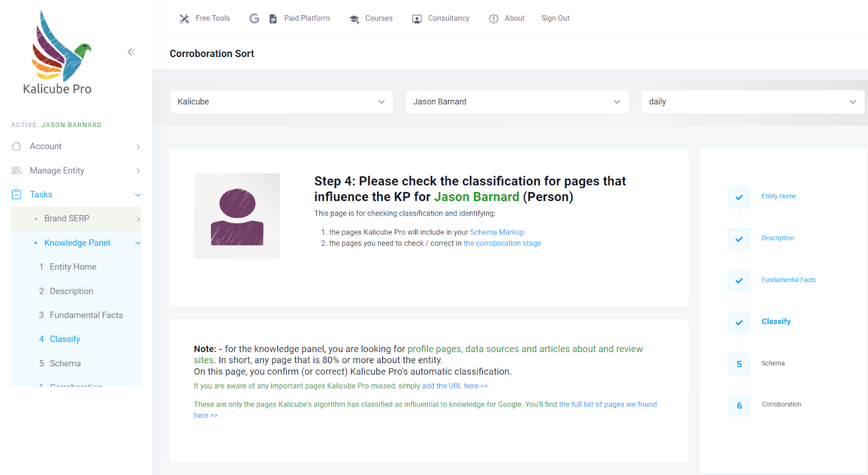
Task: Open the daily frequency dropdown
Action: click(752, 102)
